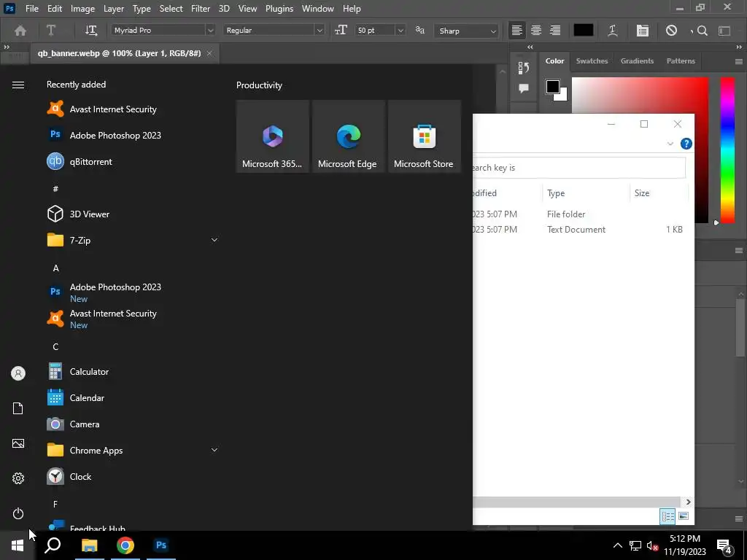Open Pictures shortcut in Start sidebar
Image resolution: width=747 pixels, height=560 pixels.
coord(18,443)
